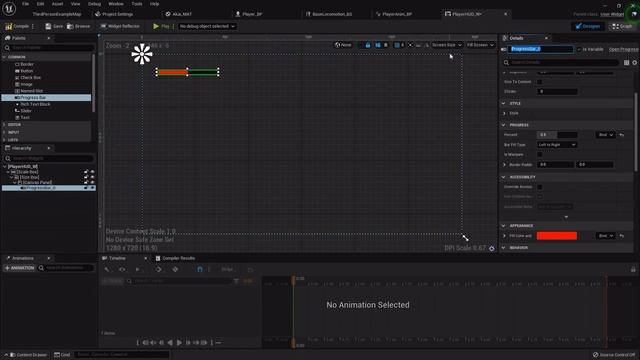Screen dimensions: 640x360
Task: Reset Fill Color to default
Action: [x=622, y=236]
